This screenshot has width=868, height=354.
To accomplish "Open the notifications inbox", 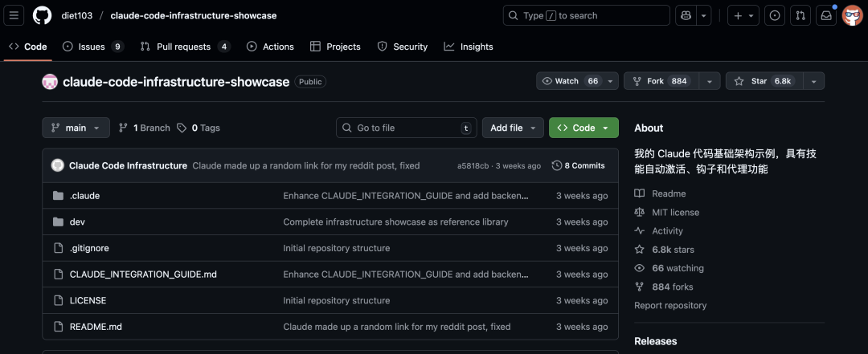I will pos(825,15).
